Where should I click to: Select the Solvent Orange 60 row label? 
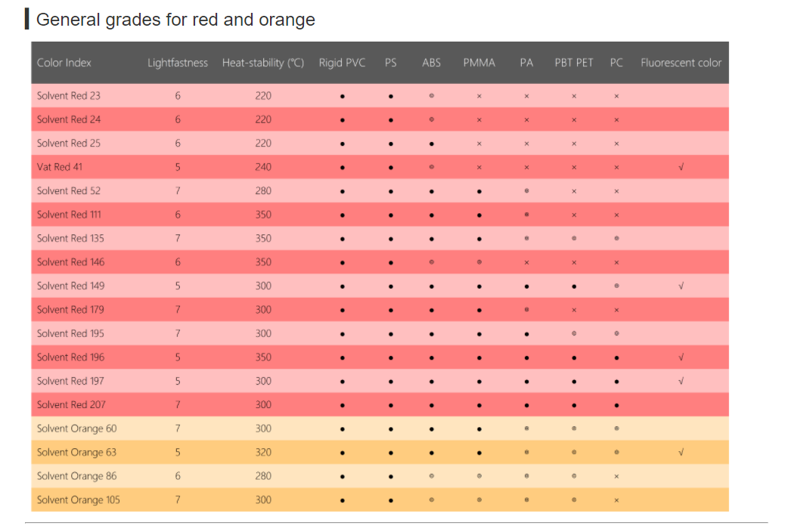[x=76, y=428]
